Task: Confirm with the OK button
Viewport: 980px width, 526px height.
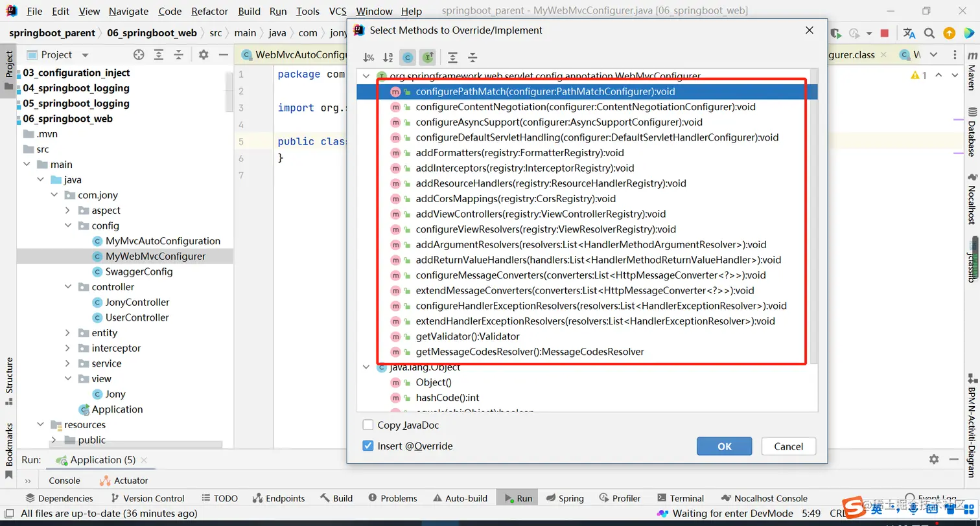Action: [725, 446]
